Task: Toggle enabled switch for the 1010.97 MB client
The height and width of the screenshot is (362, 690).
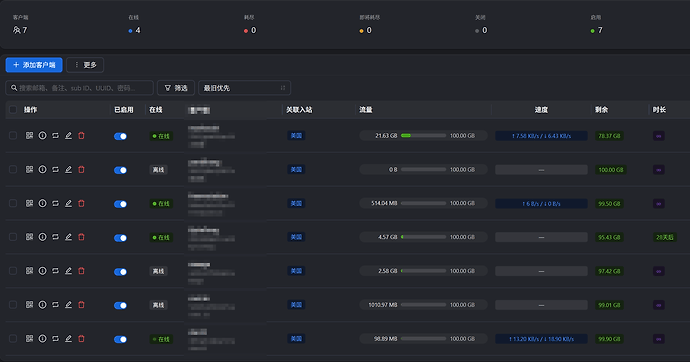Action: (x=120, y=306)
